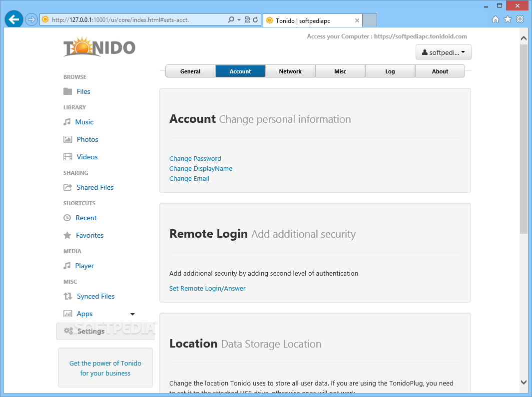The height and width of the screenshot is (397, 532).
Task: Close the Tonido browser tab
Action: pos(357,20)
